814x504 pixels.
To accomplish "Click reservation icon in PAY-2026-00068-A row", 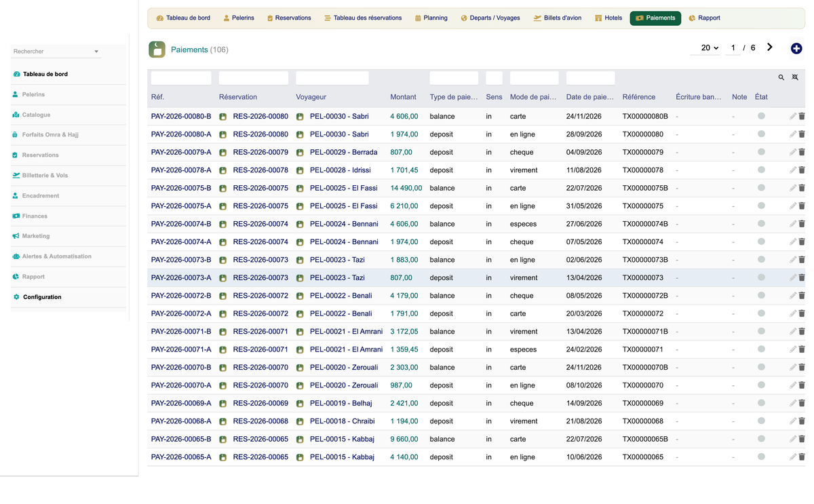I will click(222, 421).
